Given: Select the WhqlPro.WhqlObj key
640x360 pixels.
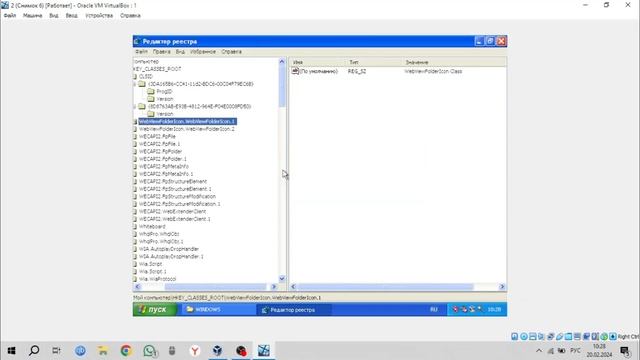Looking at the screenshot, I should [x=159, y=234].
